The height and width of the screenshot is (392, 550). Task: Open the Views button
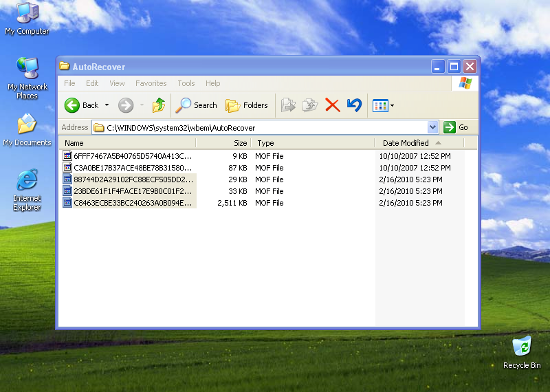click(x=380, y=105)
